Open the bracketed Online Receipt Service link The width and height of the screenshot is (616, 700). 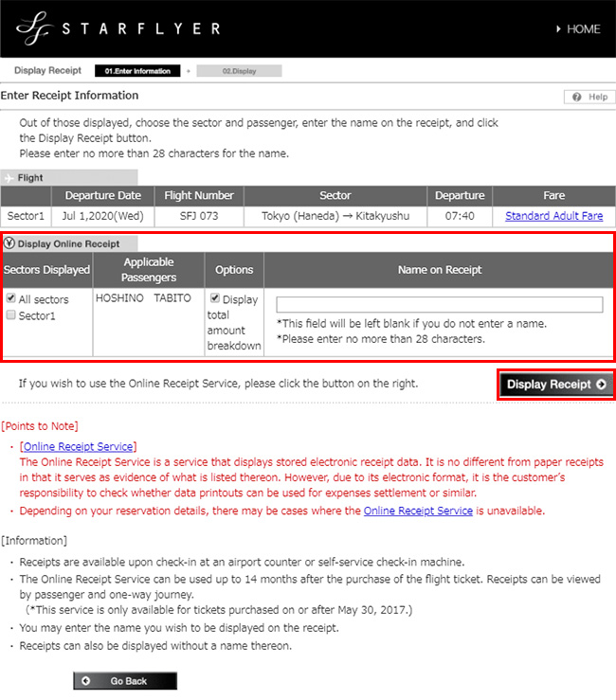tap(80, 446)
